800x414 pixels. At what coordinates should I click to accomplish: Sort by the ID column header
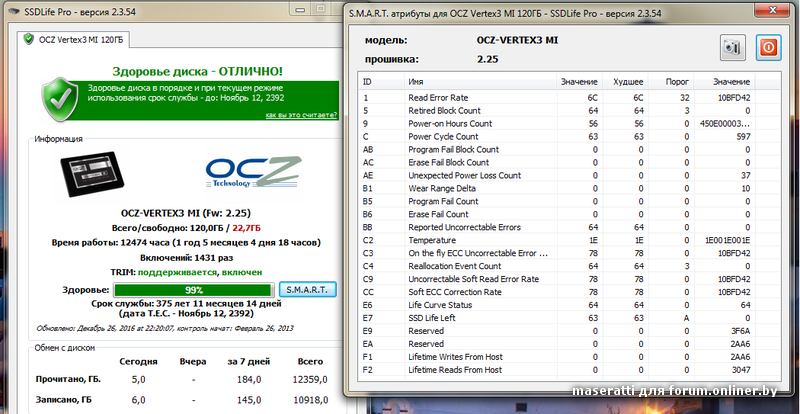(x=382, y=82)
